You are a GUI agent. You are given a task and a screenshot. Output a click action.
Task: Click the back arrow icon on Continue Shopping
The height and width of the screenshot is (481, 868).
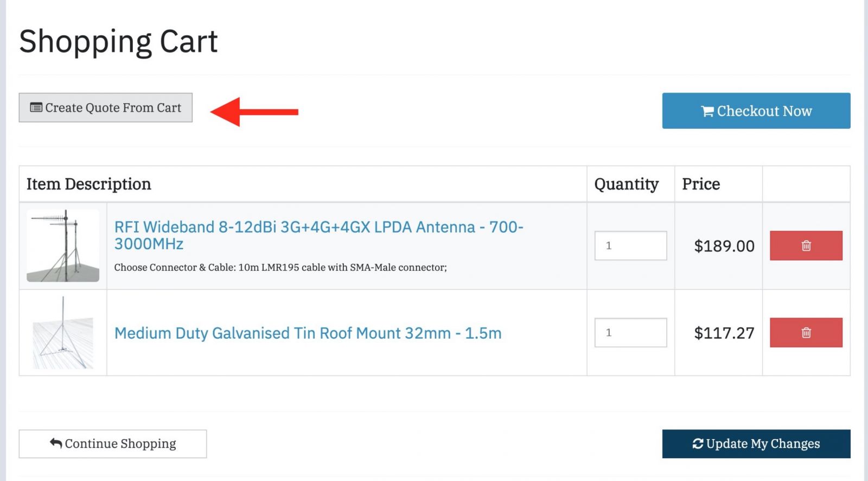click(56, 443)
